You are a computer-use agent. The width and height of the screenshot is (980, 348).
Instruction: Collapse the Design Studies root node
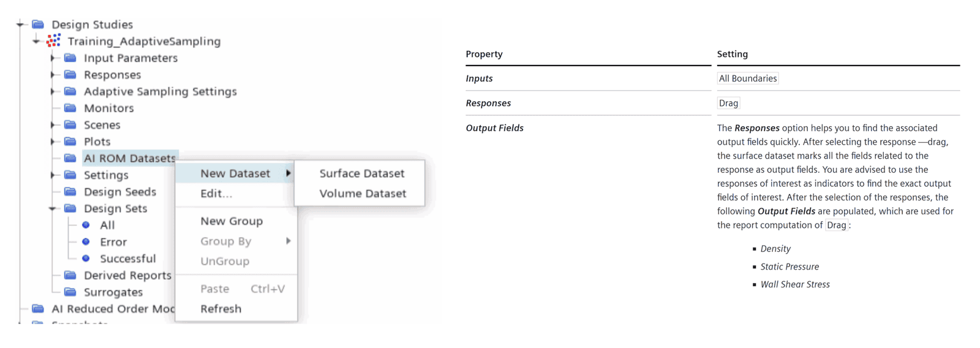point(20,25)
